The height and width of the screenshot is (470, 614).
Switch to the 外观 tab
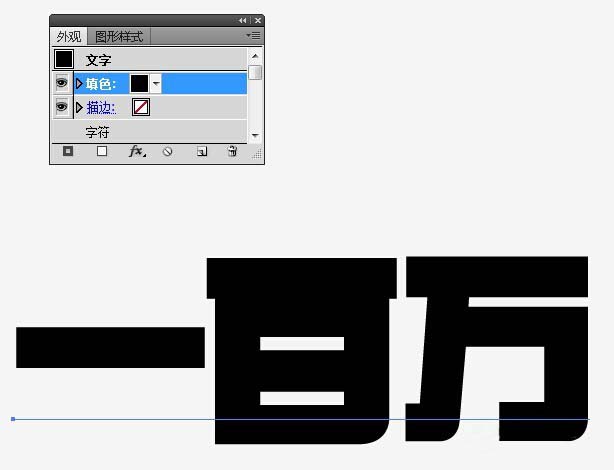point(69,37)
